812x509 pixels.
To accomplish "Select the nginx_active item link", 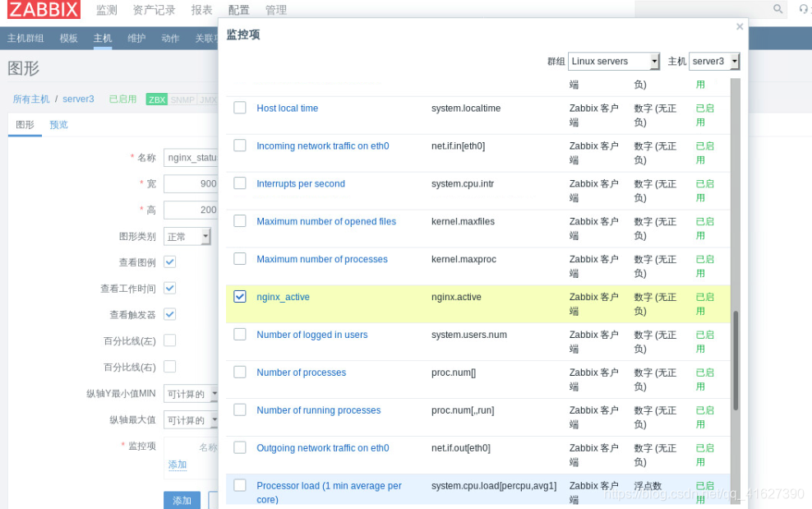I will pos(284,297).
